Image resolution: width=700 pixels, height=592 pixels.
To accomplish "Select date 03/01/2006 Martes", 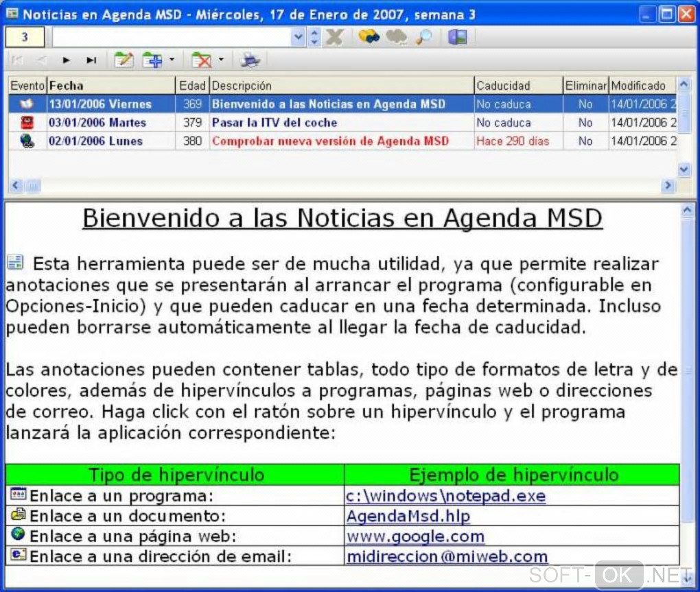I will pyautogui.click(x=97, y=122).
